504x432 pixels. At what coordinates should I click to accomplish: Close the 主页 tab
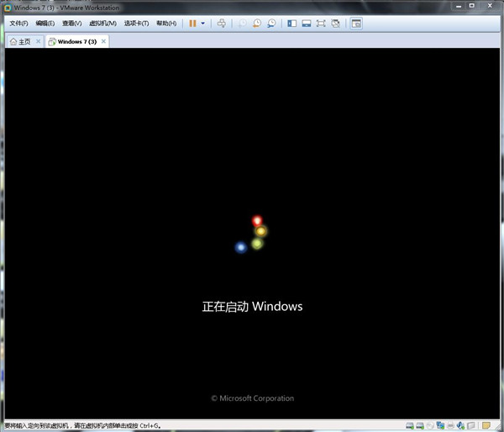click(x=39, y=41)
